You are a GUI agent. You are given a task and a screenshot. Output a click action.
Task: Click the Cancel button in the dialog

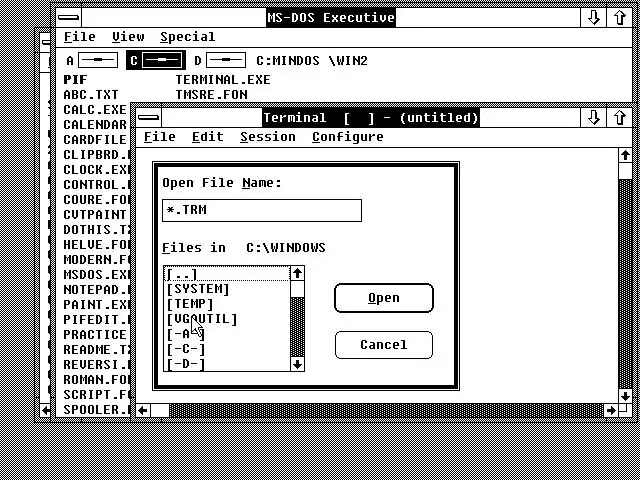point(384,345)
